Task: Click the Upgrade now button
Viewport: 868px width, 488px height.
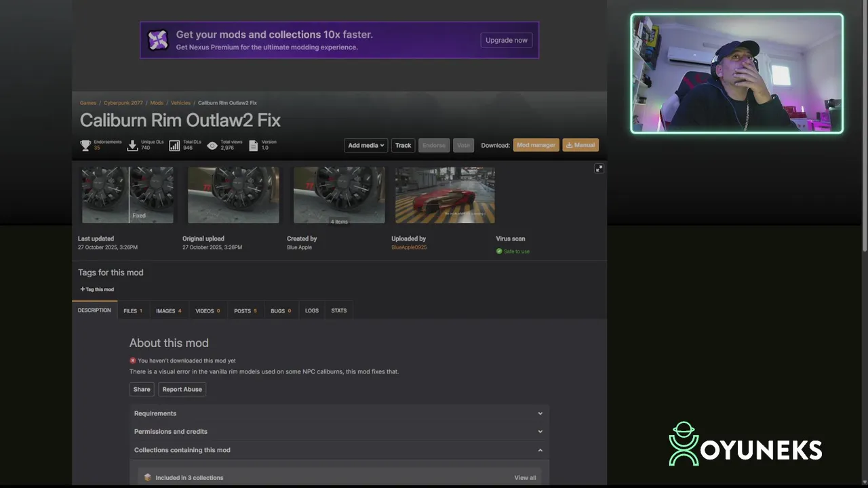Action: pos(507,40)
